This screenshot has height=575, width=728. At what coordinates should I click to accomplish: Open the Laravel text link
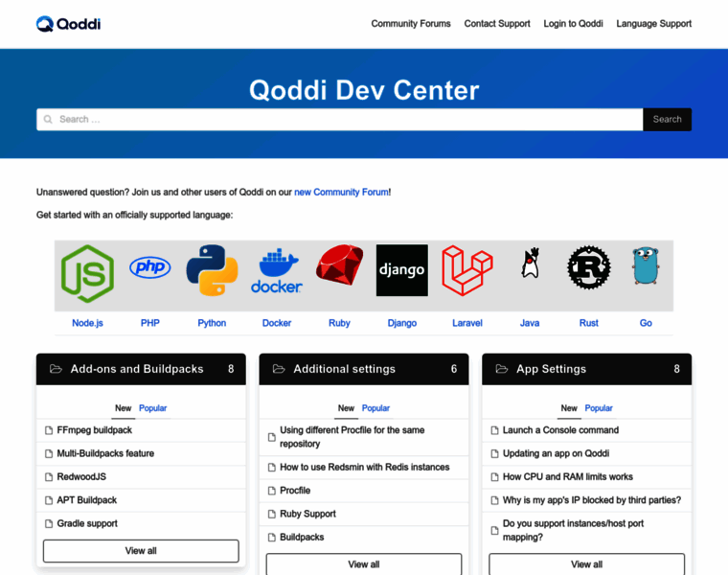(467, 323)
